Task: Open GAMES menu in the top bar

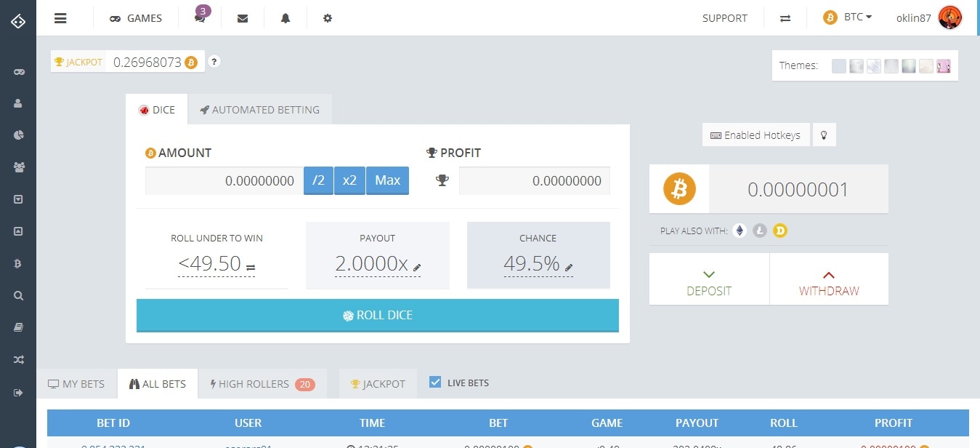Action: (x=136, y=18)
